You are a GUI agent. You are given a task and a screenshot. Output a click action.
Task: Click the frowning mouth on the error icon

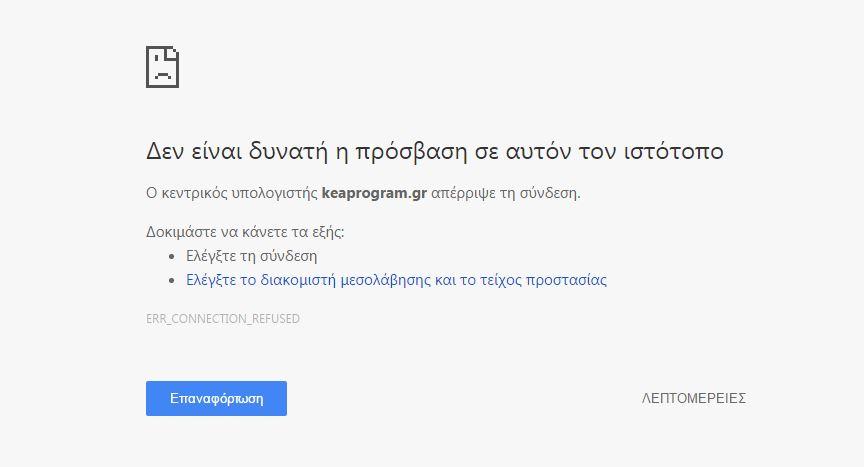pyautogui.click(x=162, y=76)
